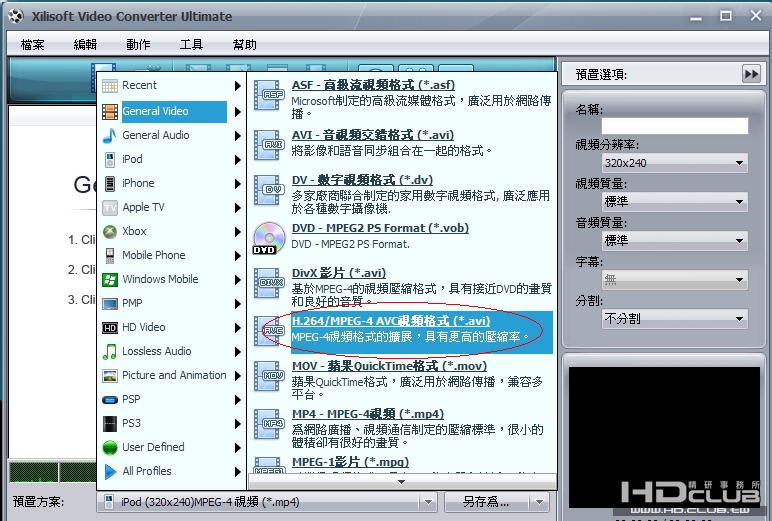This screenshot has height=521, width=772.
Task: Click the Recent category icon
Action: [110, 86]
